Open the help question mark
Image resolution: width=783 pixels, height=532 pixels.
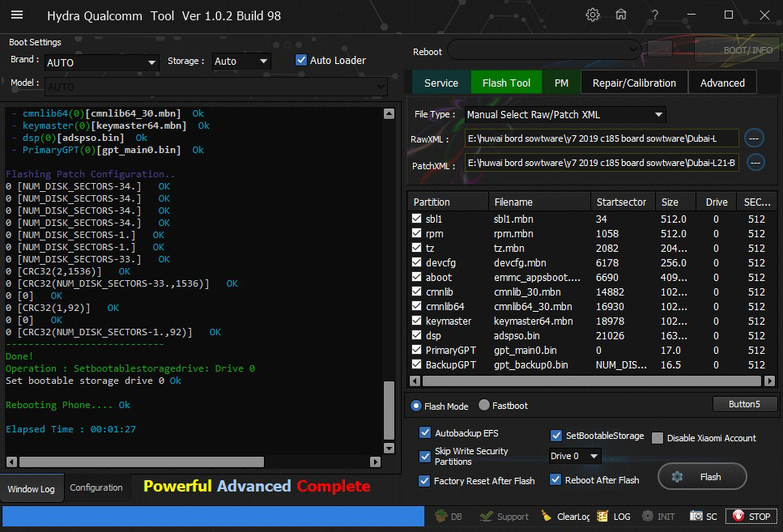point(655,15)
